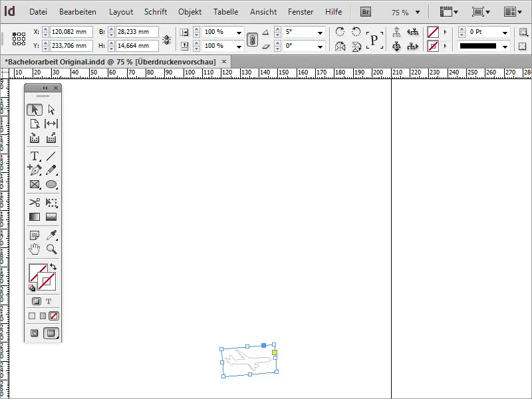Rotate 90° clockwise icon in control bar
This screenshot has height=399, width=532.
click(x=340, y=32)
